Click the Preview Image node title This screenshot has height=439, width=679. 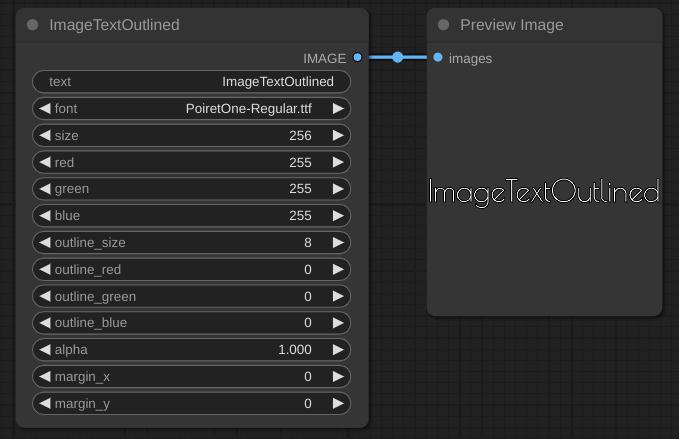point(511,25)
